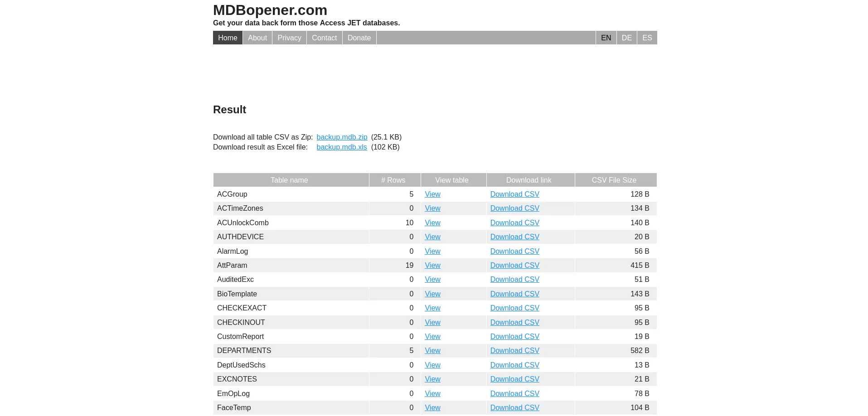
Task: Click the View table column header
Action: pyautogui.click(x=454, y=180)
